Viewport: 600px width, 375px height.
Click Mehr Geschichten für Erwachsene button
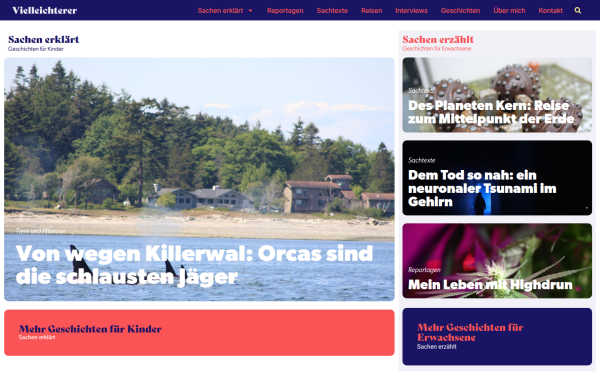pos(497,336)
